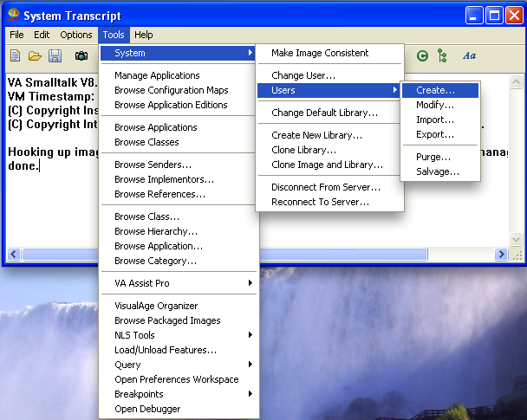Expand the System submenu

pyautogui.click(x=178, y=53)
